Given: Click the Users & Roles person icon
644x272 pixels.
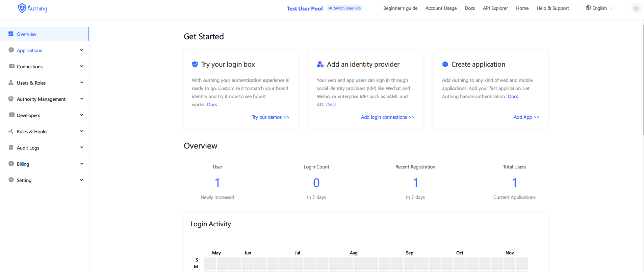Looking at the screenshot, I should [x=11, y=83].
